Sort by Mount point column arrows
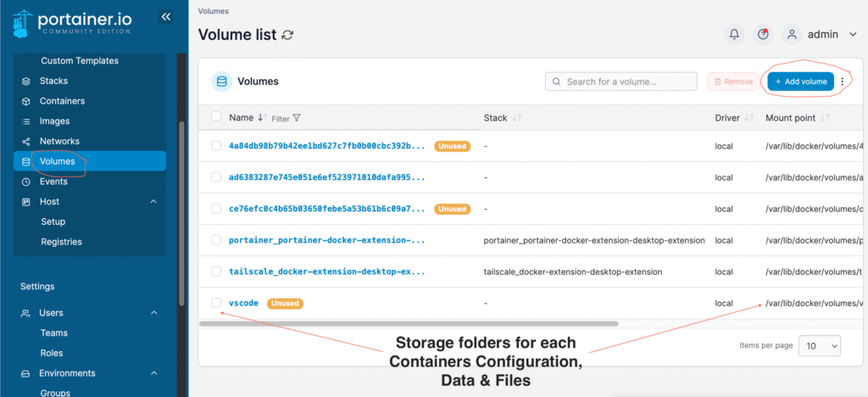This screenshot has height=397, width=868. (825, 118)
